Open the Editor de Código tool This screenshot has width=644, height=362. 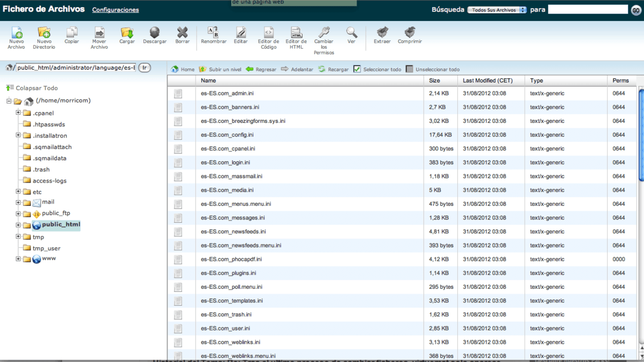(x=268, y=33)
